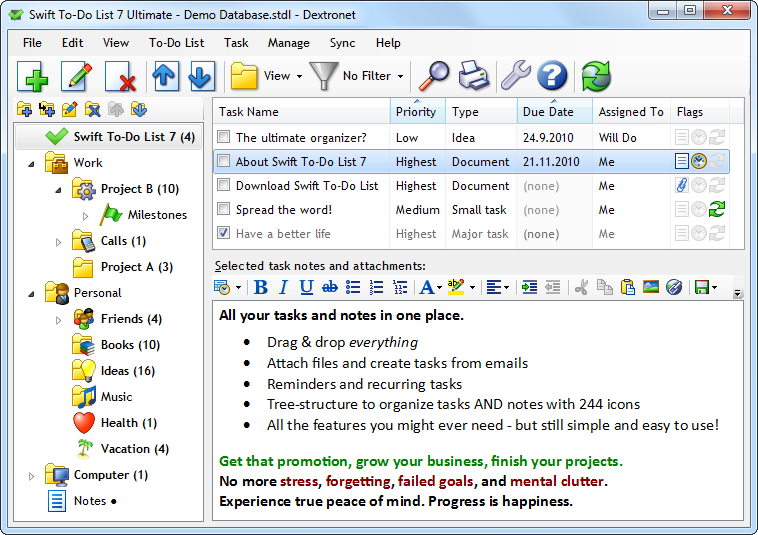Click the delete to-do list folder icon
Screen dimensions: 758x535
[x=92, y=109]
